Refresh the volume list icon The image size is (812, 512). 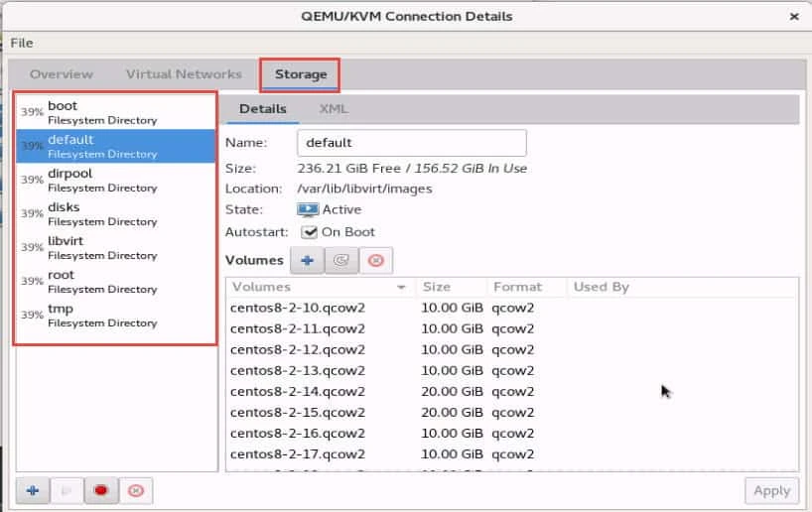point(341,260)
